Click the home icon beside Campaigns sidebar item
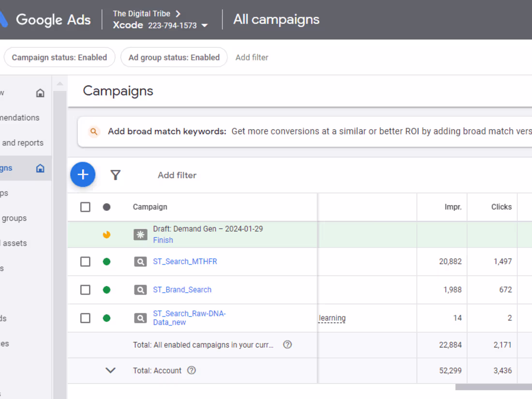The height and width of the screenshot is (399, 532). coord(40,168)
